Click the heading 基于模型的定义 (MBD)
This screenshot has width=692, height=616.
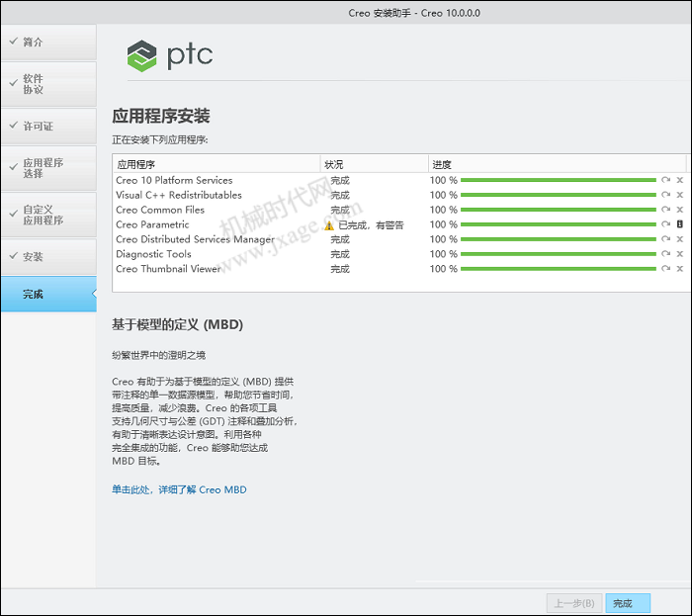(177, 324)
